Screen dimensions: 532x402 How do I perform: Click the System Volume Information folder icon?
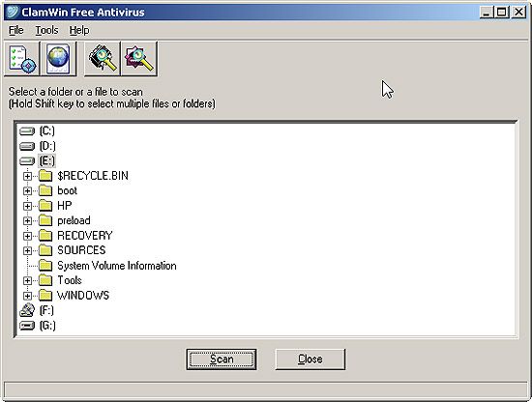pyautogui.click(x=45, y=266)
